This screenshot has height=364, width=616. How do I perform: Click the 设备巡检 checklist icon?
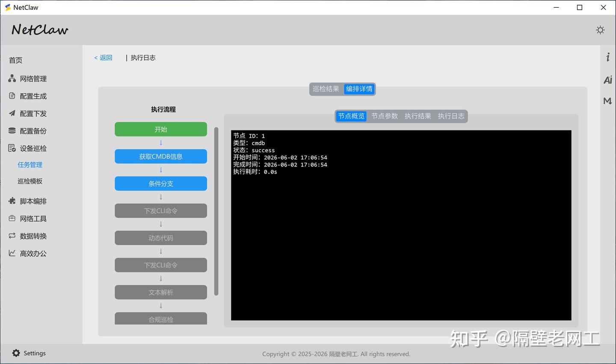tap(12, 148)
